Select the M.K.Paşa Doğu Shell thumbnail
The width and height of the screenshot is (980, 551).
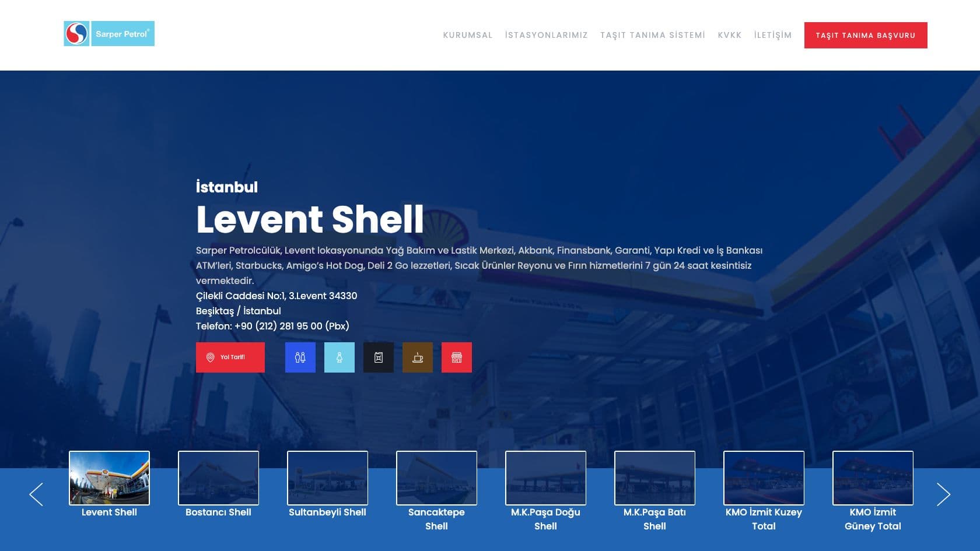coord(545,478)
